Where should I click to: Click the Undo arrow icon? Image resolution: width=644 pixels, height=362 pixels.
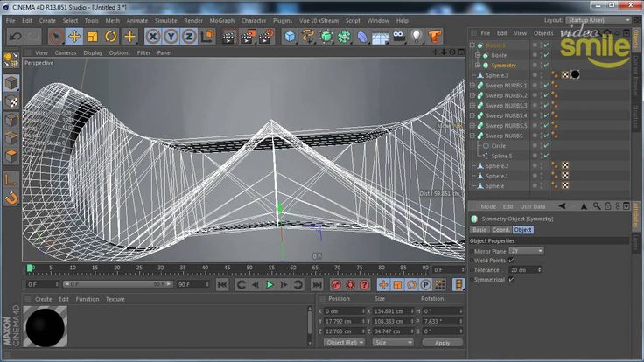click(x=15, y=36)
